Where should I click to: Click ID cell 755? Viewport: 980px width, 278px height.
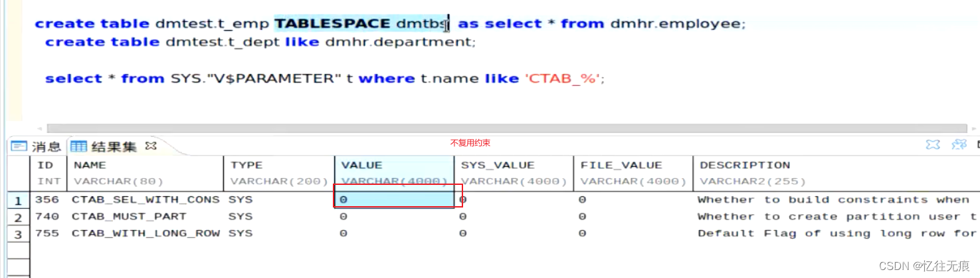49,233
